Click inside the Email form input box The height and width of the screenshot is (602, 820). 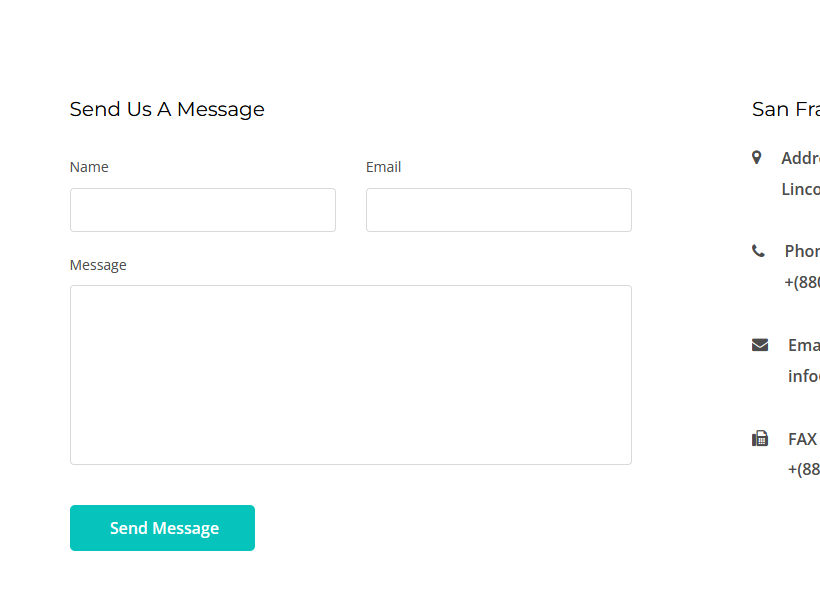[499, 210]
